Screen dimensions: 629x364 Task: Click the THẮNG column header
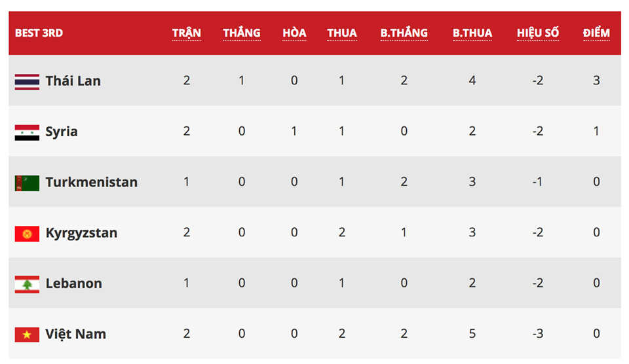[x=242, y=33]
